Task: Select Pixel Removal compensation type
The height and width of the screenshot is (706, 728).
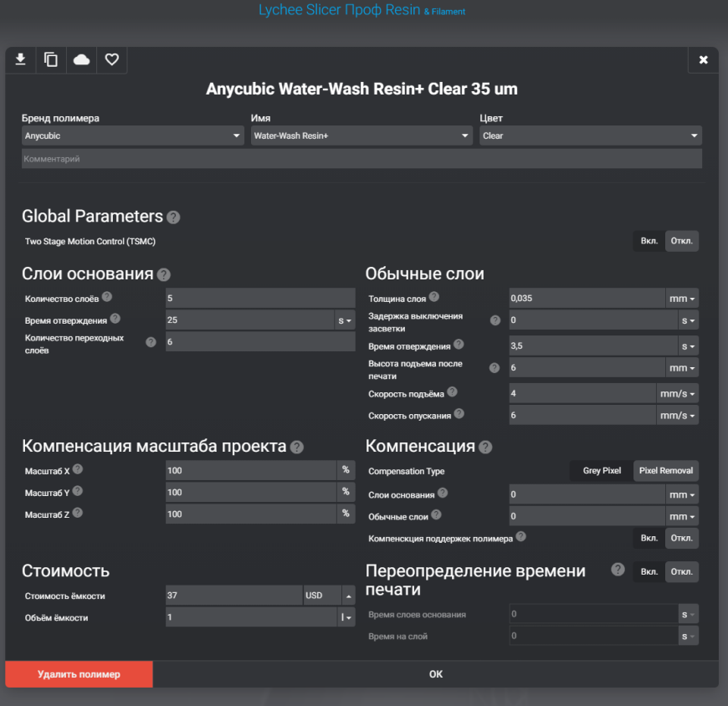Action: [666, 471]
